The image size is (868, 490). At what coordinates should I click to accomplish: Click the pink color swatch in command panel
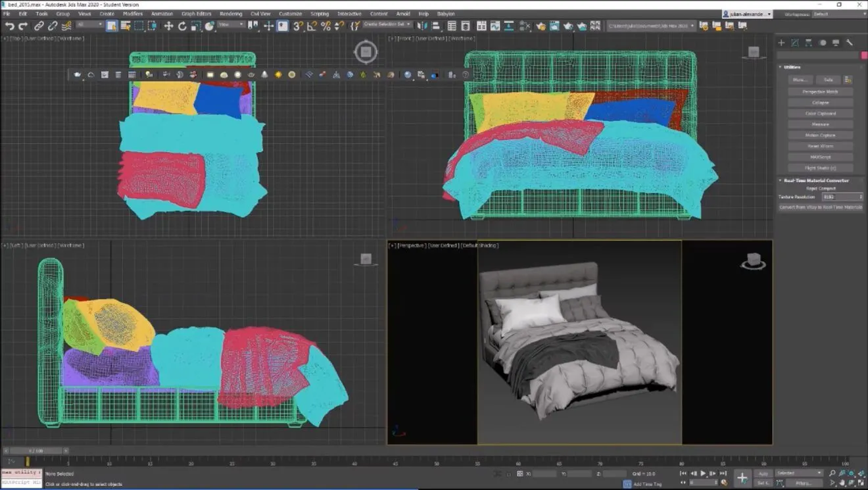pyautogui.click(x=863, y=55)
